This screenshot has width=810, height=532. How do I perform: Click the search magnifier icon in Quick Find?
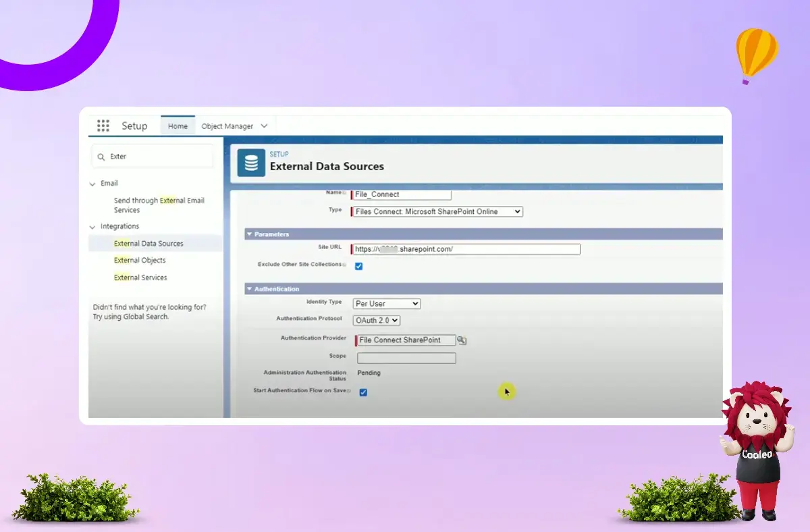(102, 156)
